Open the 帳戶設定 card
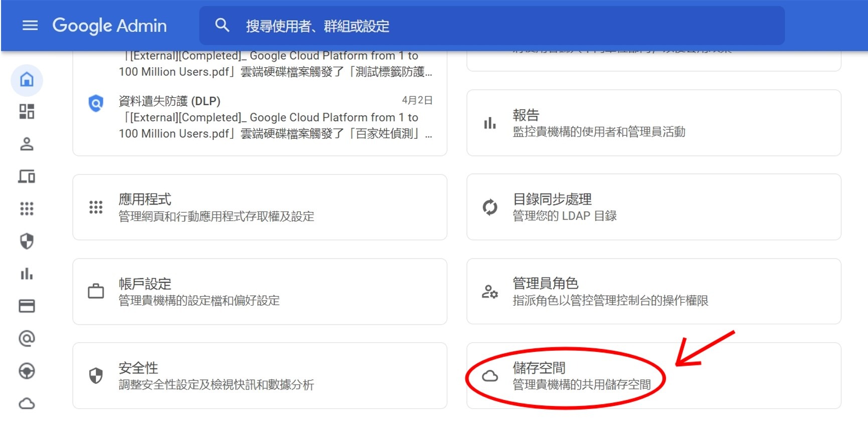Image resolution: width=868 pixels, height=426 pixels. coord(260,291)
